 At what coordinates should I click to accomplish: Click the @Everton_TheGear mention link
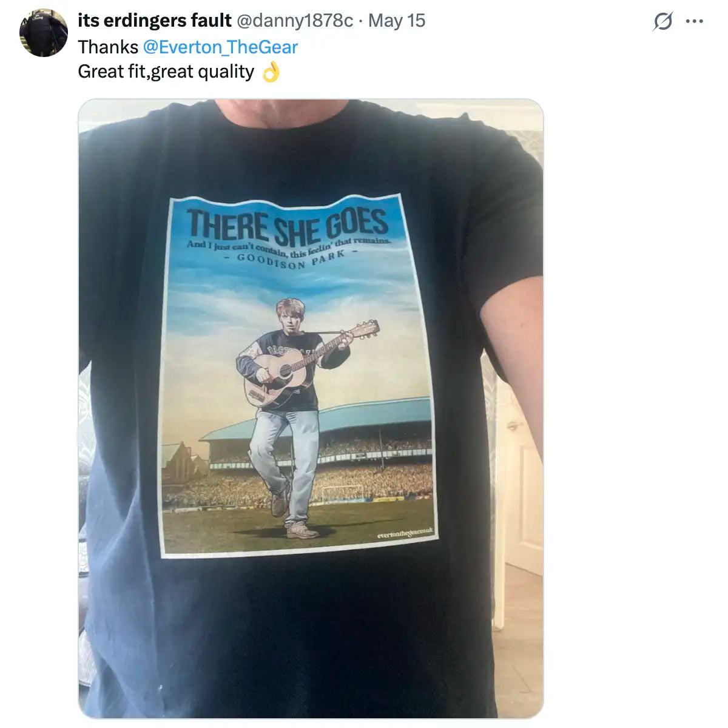coord(220,47)
